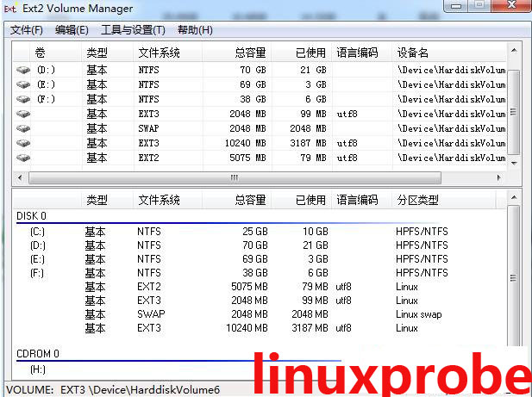Click 语言编码 header in upper list
This screenshot has width=532, height=397.
361,53
